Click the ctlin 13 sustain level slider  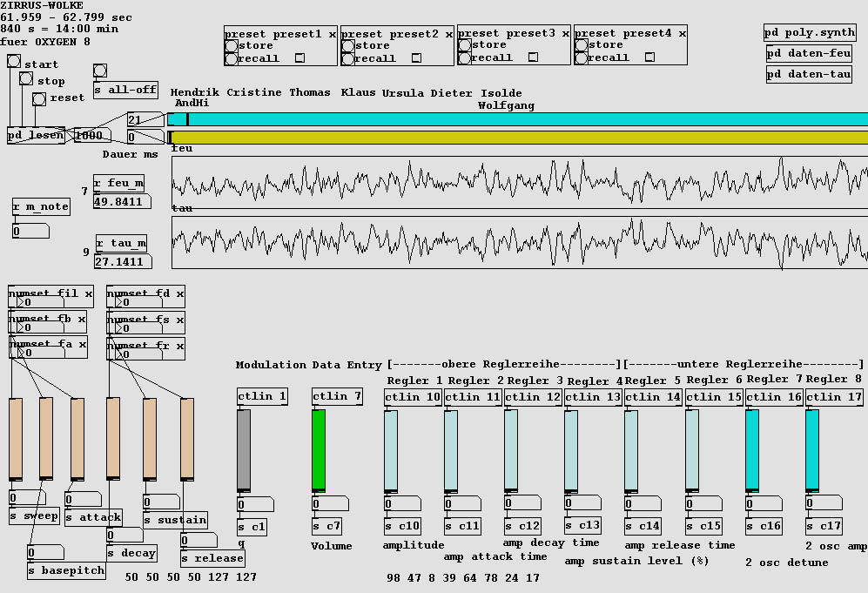pos(571,451)
